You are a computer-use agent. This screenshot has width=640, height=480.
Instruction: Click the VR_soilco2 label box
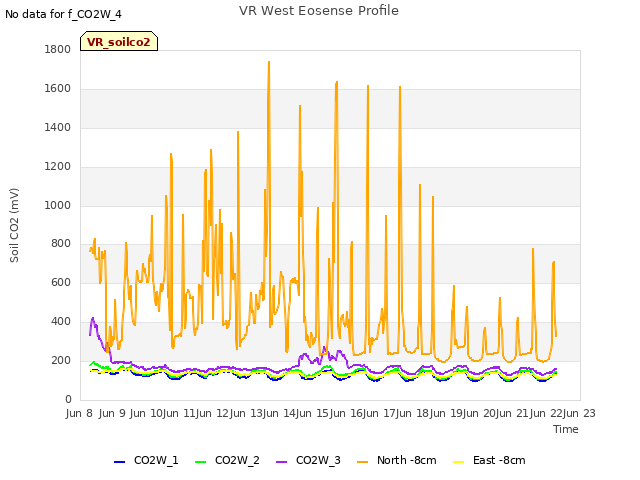tap(119, 41)
